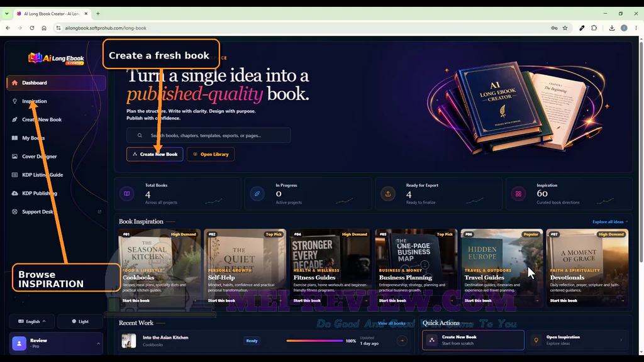The width and height of the screenshot is (644, 362).
Task: Select Dashboard in the sidebar menu
Action: coord(56,83)
